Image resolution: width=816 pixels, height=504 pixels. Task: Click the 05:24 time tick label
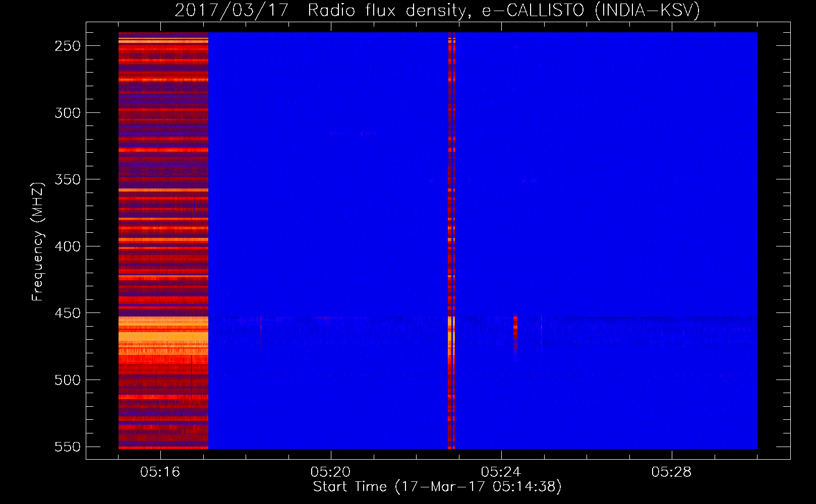[501, 472]
